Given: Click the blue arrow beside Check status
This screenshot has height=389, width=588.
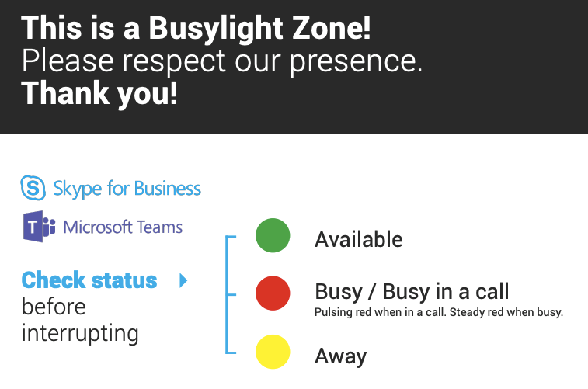Looking at the screenshot, I should (x=183, y=280).
